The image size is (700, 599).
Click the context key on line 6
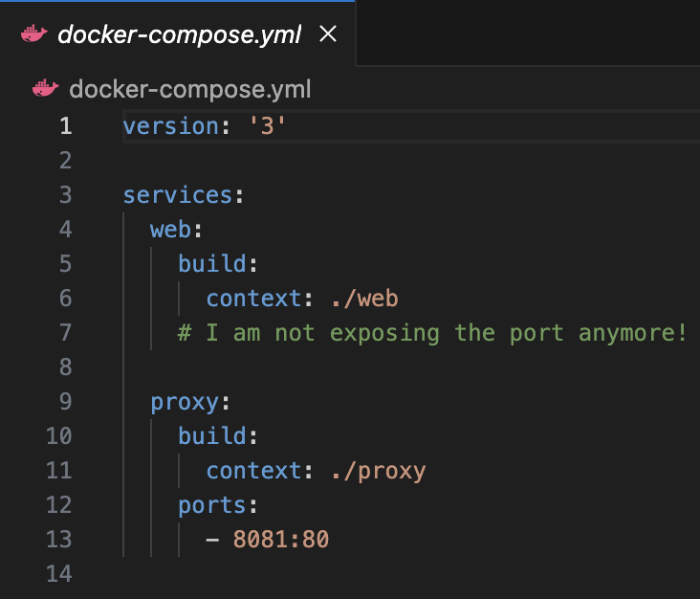[x=253, y=299]
